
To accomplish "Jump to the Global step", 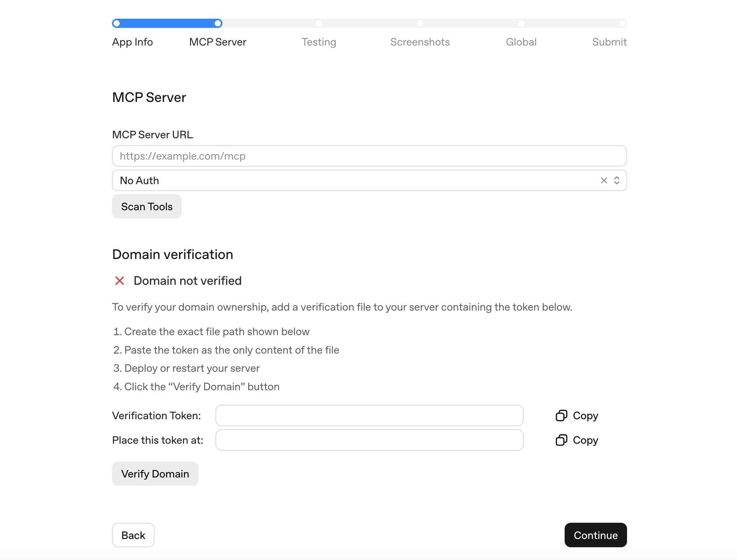I will pos(521,42).
